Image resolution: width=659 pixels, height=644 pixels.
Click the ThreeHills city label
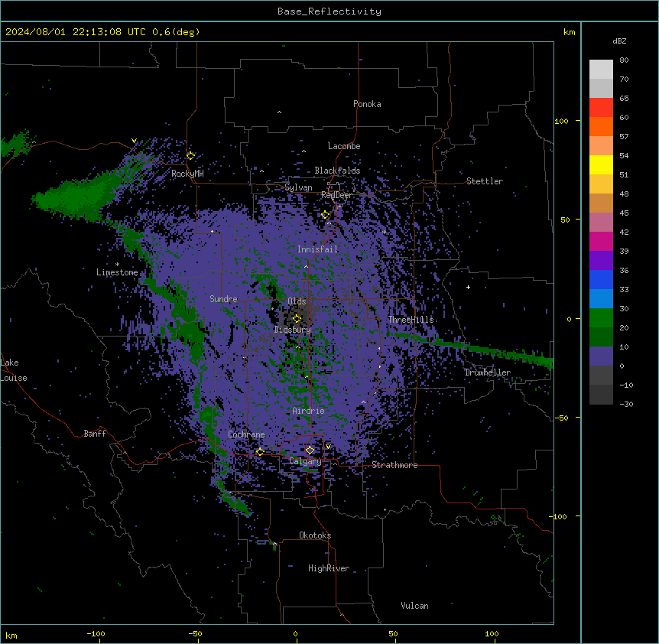point(411,320)
